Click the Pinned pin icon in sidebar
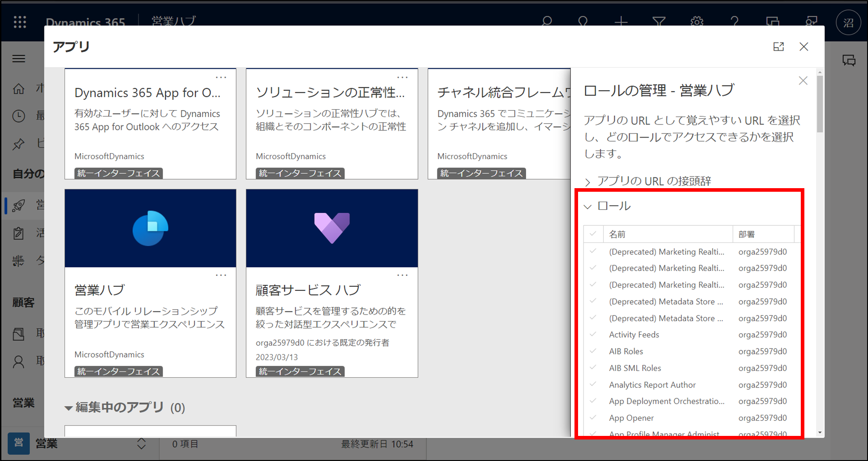868x461 pixels. click(18, 144)
